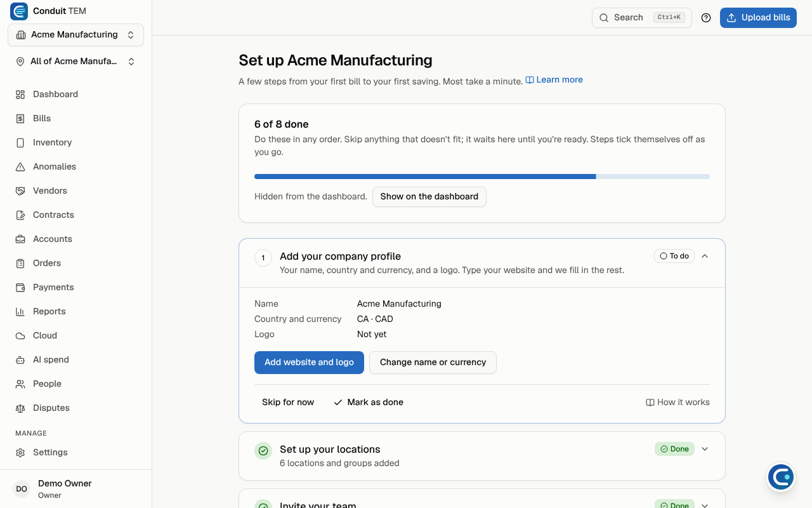Click the Contracts sidebar icon

[20, 215]
